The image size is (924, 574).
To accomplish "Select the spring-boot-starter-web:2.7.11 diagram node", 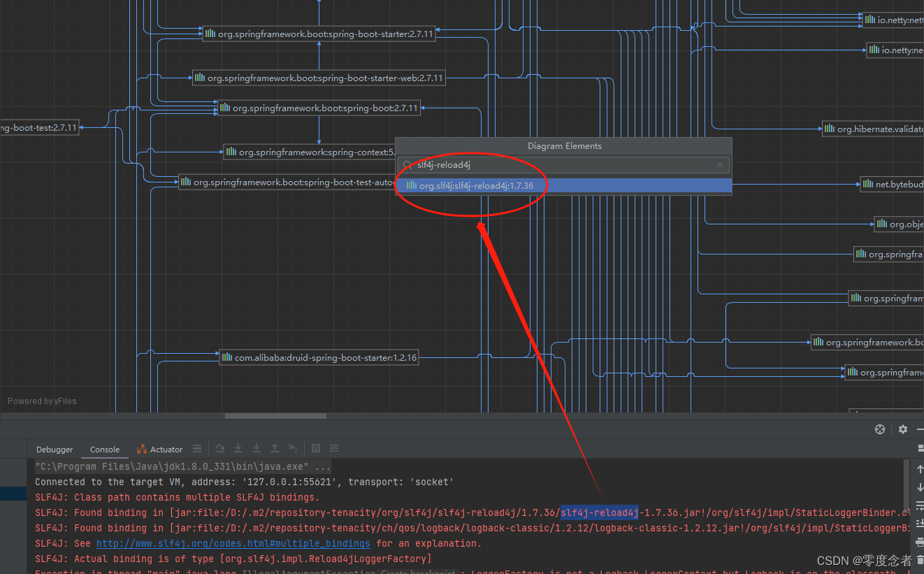I will click(x=319, y=78).
